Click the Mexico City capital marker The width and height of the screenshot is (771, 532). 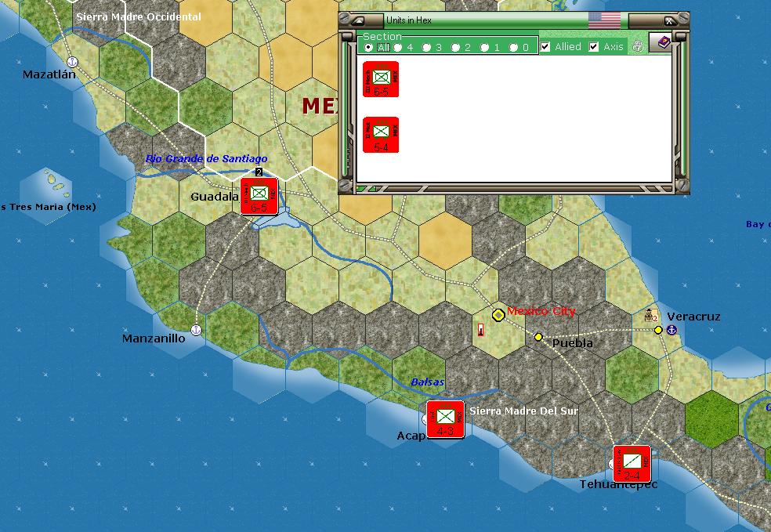(498, 315)
